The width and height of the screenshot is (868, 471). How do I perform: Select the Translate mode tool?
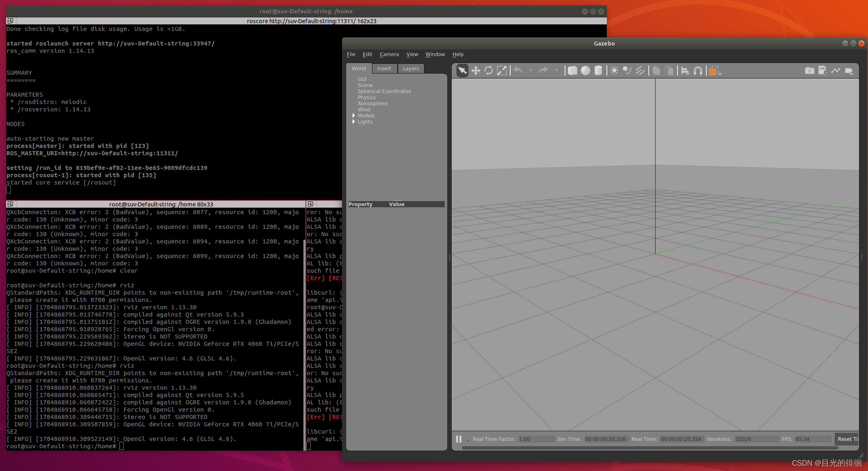[x=476, y=71]
